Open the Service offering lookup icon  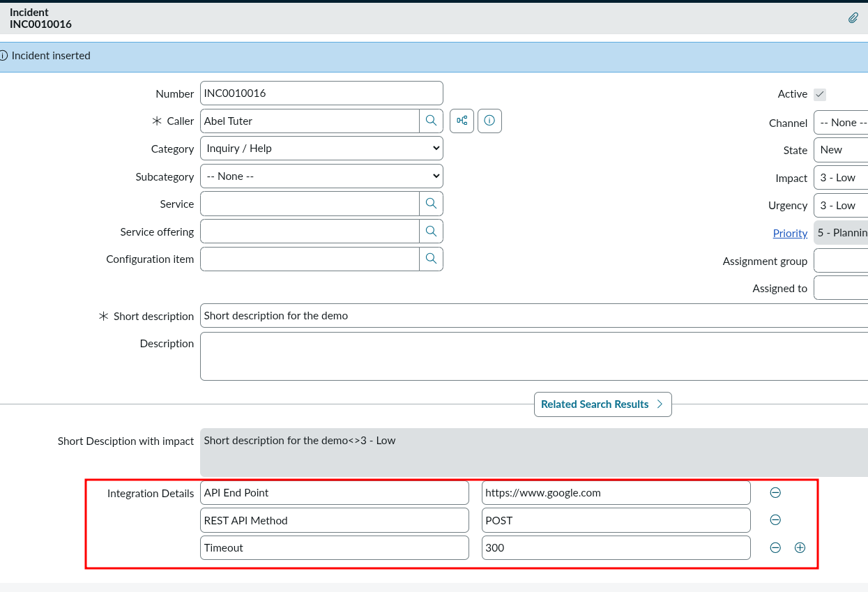point(431,231)
